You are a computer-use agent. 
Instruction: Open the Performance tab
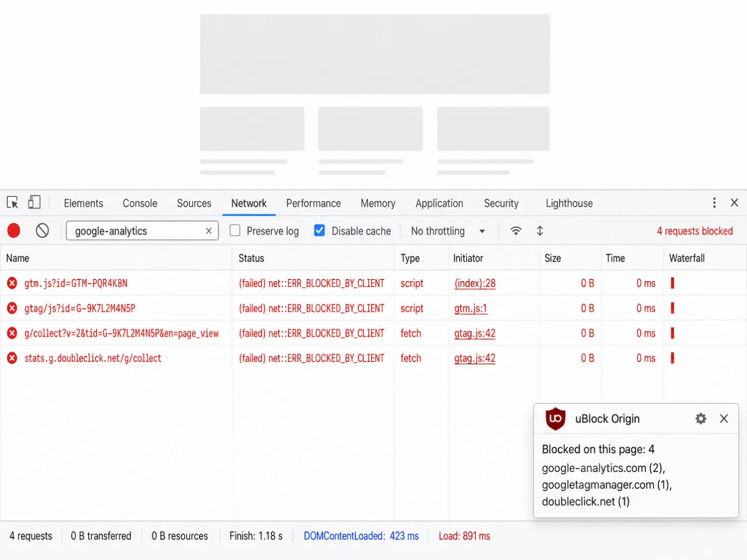[313, 203]
